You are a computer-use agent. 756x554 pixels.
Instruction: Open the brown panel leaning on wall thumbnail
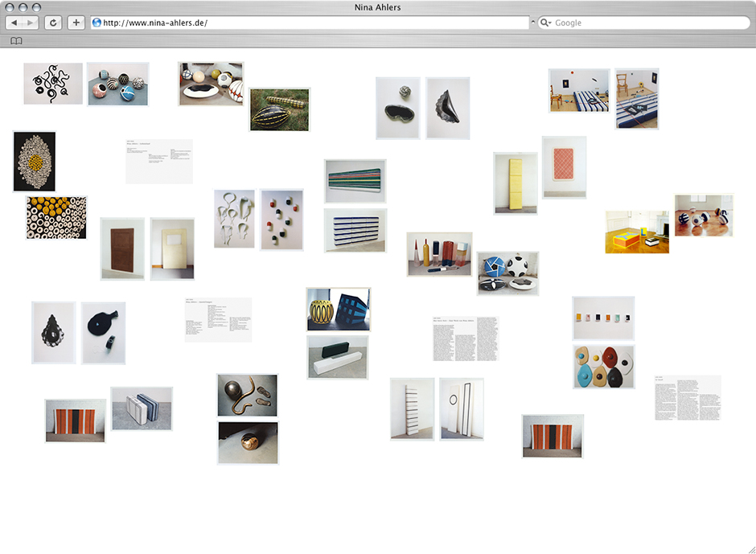122,248
